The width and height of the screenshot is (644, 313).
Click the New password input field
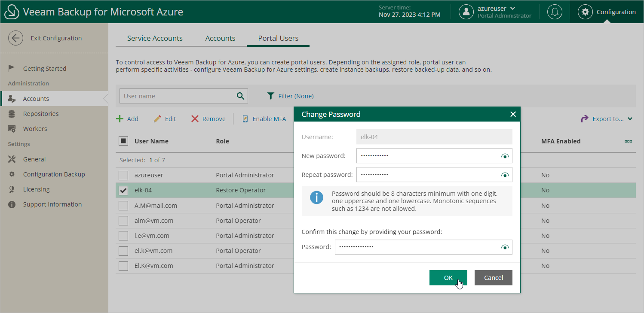pos(434,156)
